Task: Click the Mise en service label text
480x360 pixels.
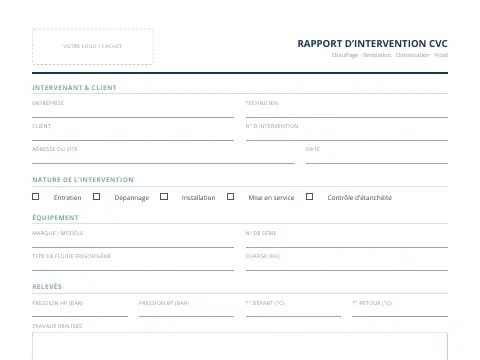Action: point(271,198)
